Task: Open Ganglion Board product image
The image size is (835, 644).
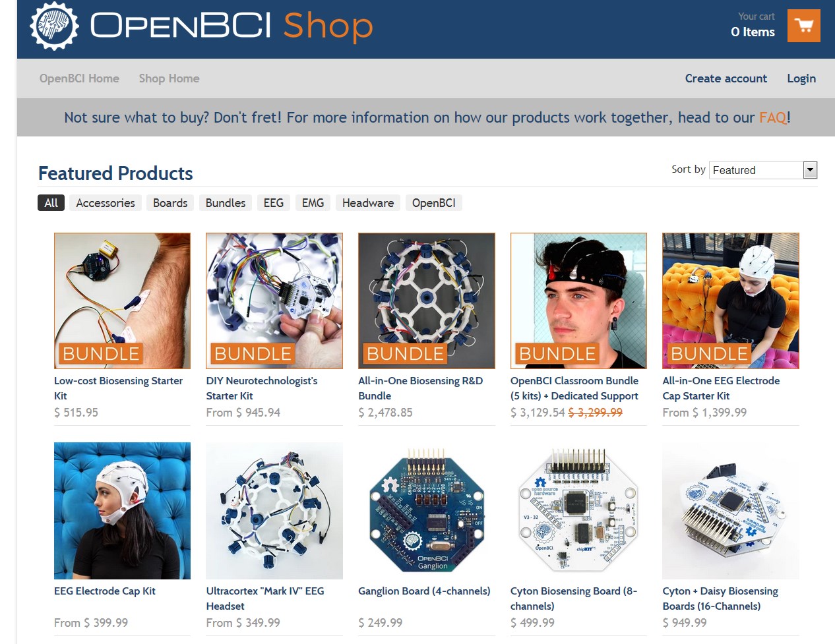Action: [x=427, y=511]
